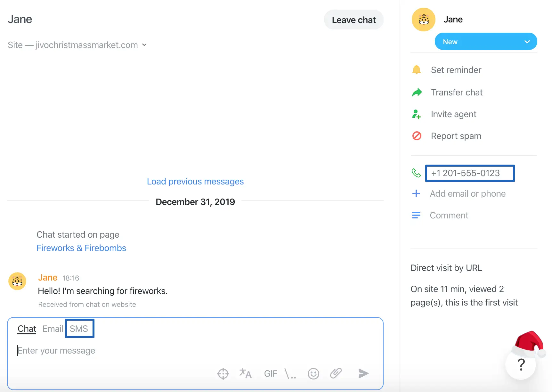
Task: Click the send message arrow icon
Action: click(363, 373)
